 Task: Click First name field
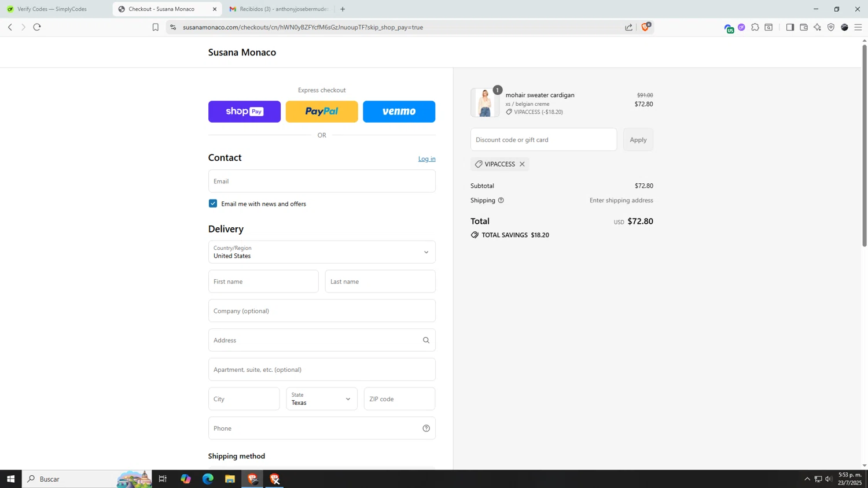coord(263,282)
